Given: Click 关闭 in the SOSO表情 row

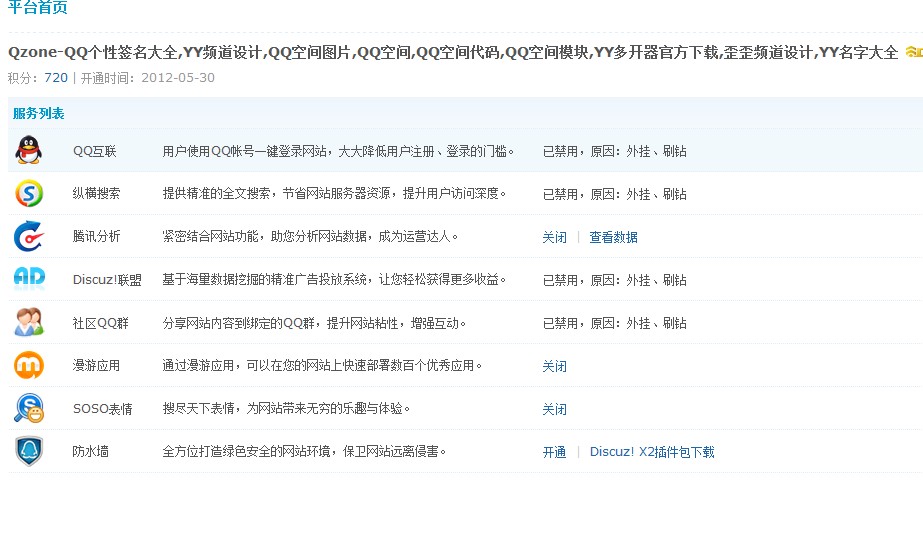Looking at the screenshot, I should point(554,409).
